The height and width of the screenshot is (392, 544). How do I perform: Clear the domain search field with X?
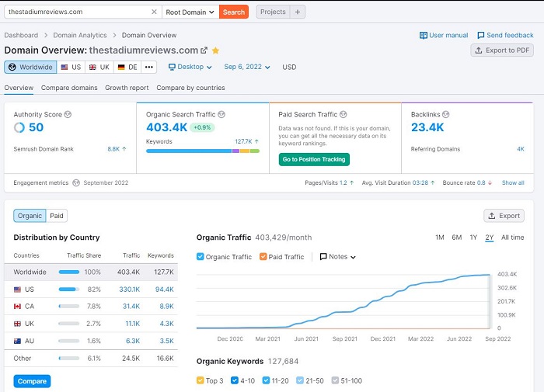tap(154, 12)
